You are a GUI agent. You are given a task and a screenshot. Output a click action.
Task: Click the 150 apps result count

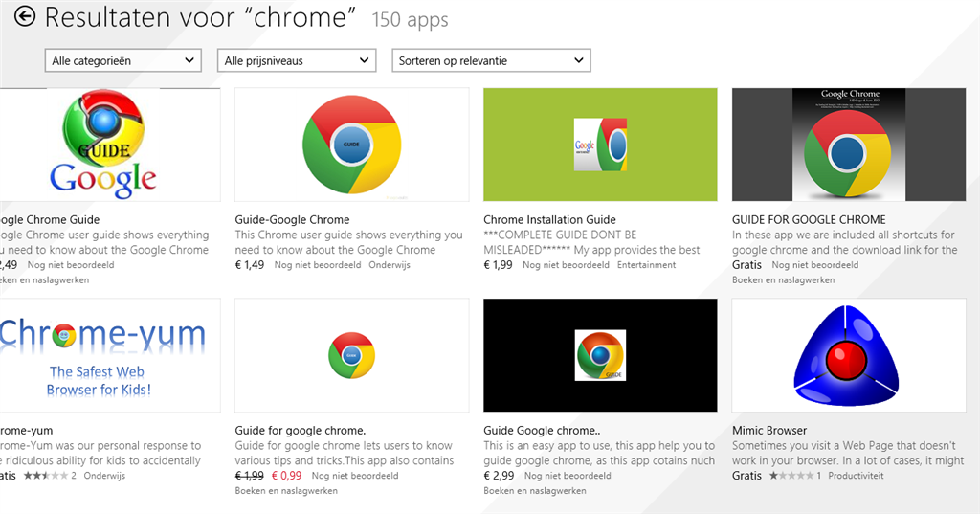pyautogui.click(x=410, y=19)
